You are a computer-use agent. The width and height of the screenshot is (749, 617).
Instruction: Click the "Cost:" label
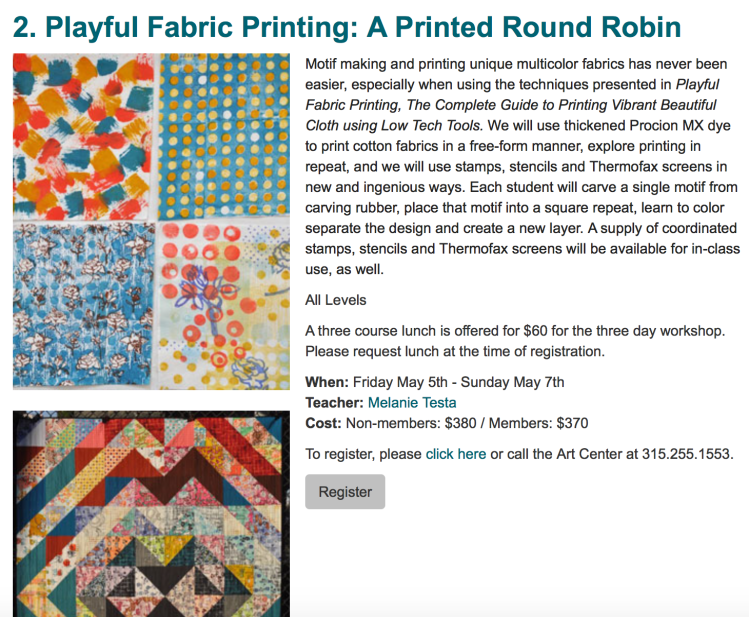click(x=324, y=423)
